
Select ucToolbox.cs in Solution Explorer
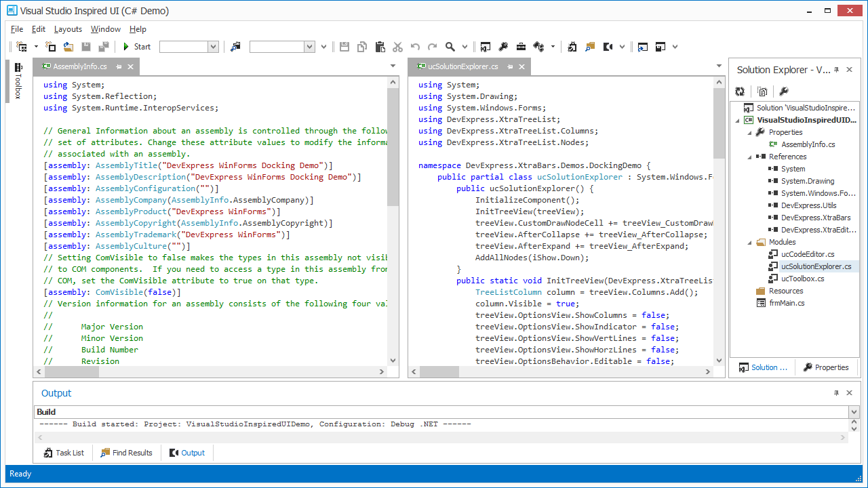(804, 278)
